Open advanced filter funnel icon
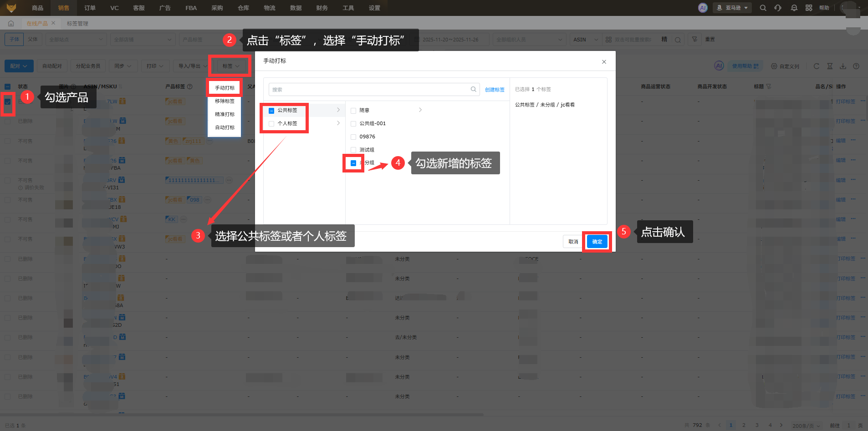The image size is (868, 431). point(694,40)
